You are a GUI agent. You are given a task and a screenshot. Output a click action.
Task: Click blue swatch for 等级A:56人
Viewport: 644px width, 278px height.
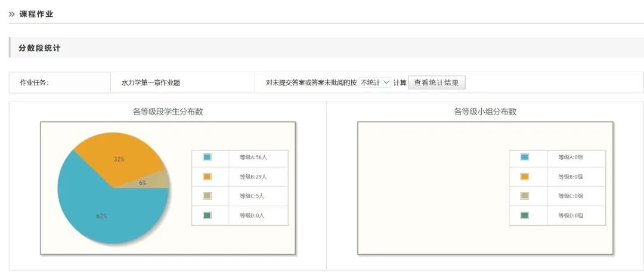click(x=207, y=157)
